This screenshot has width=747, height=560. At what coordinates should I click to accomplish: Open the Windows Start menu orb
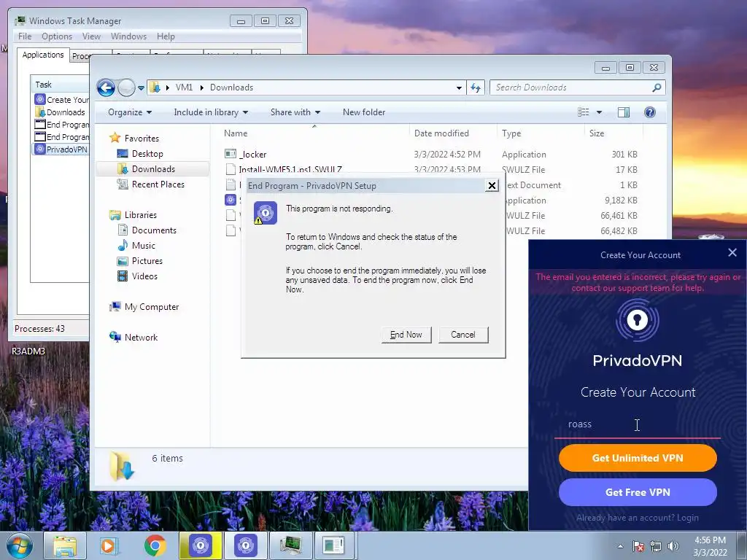click(x=20, y=545)
